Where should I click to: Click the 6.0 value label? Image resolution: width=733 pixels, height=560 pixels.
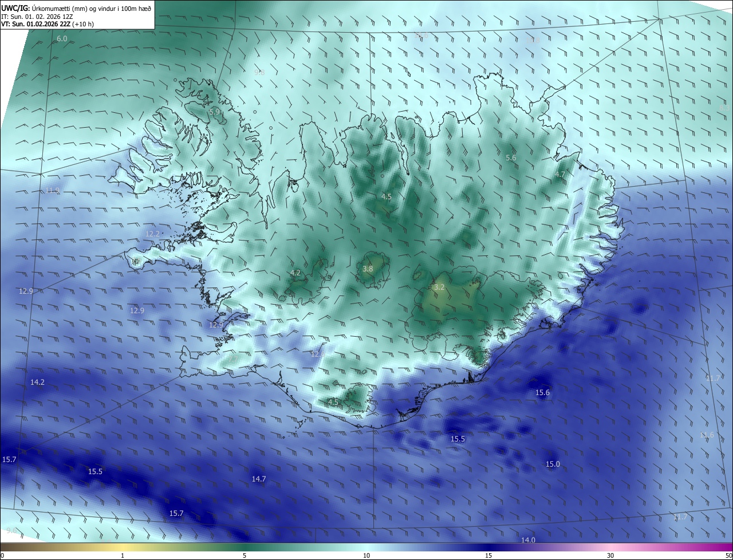(x=62, y=38)
